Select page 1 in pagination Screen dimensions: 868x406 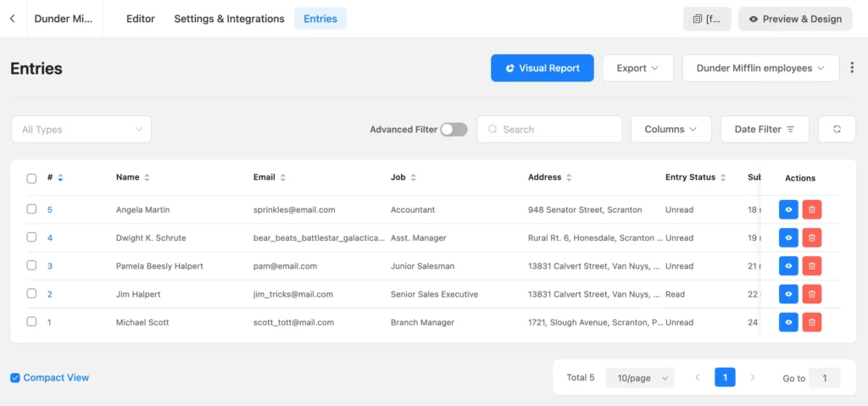tap(726, 378)
